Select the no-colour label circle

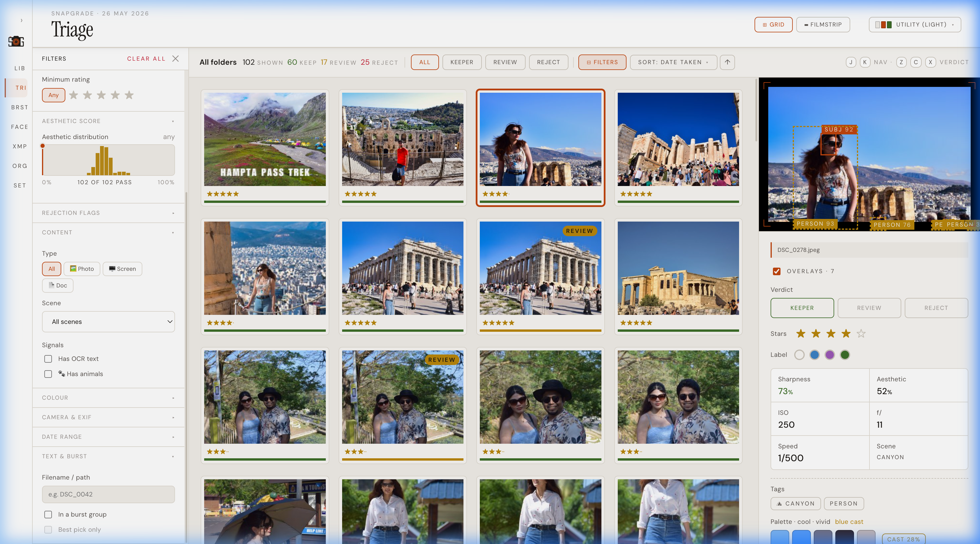pos(799,355)
